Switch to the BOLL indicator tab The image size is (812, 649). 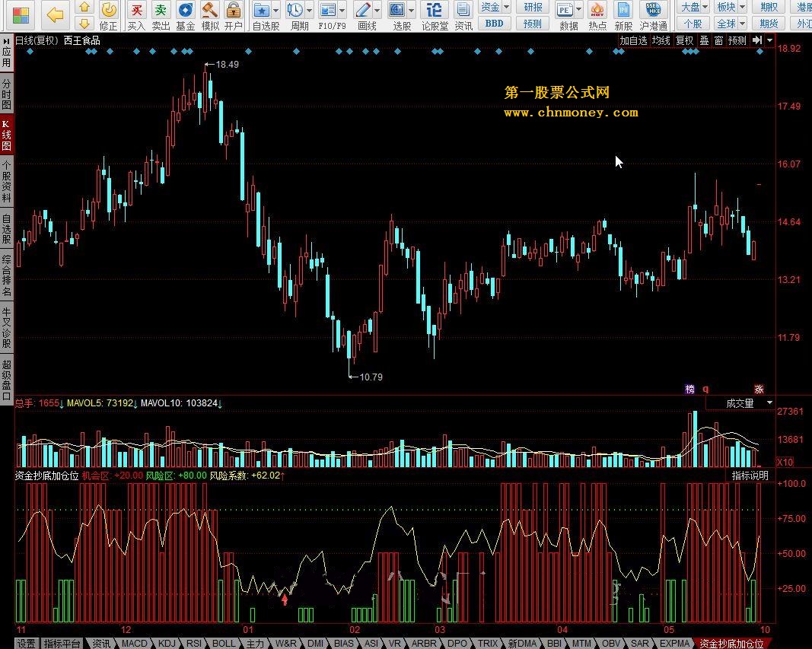click(224, 644)
